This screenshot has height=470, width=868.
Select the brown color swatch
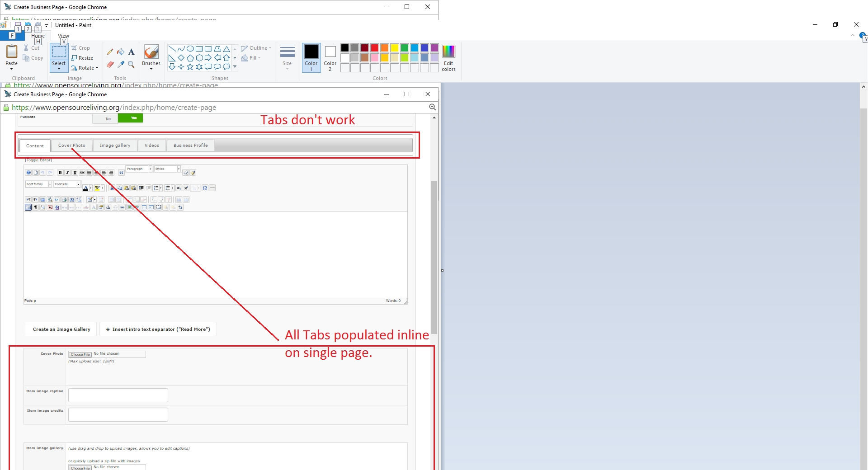(x=365, y=58)
